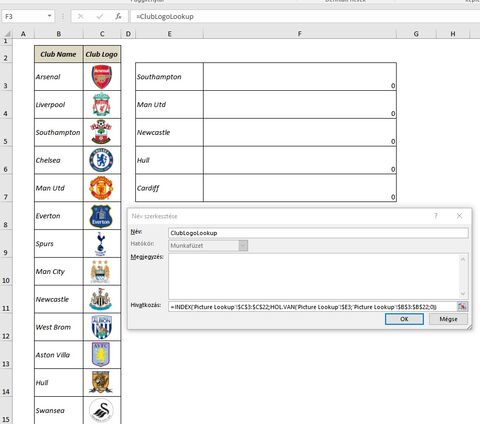Select cell F7 next to Cardiff

pyautogui.click(x=300, y=188)
